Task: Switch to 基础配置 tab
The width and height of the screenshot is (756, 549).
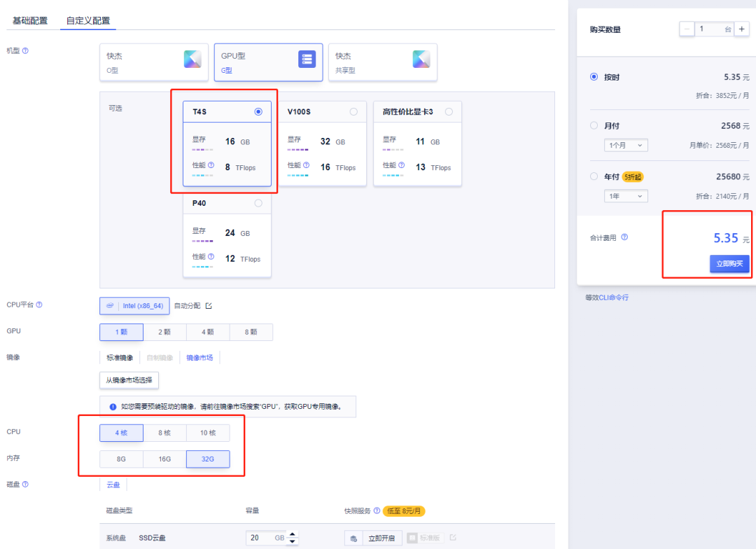Action: point(30,20)
